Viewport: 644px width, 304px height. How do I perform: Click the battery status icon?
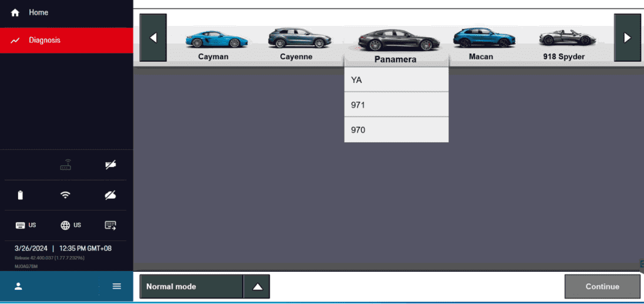[21, 195]
